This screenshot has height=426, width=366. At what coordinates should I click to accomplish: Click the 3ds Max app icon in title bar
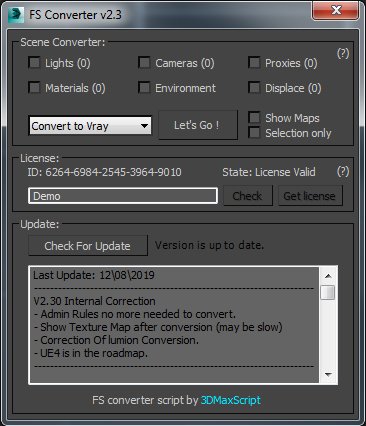[16, 15]
